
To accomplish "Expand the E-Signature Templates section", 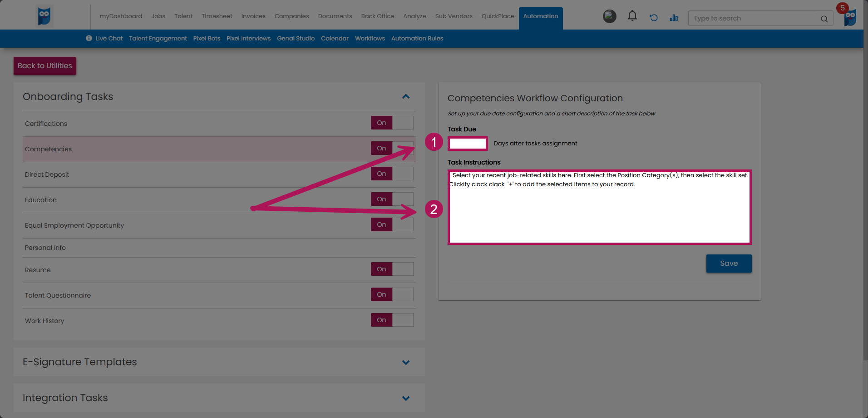I will point(406,362).
